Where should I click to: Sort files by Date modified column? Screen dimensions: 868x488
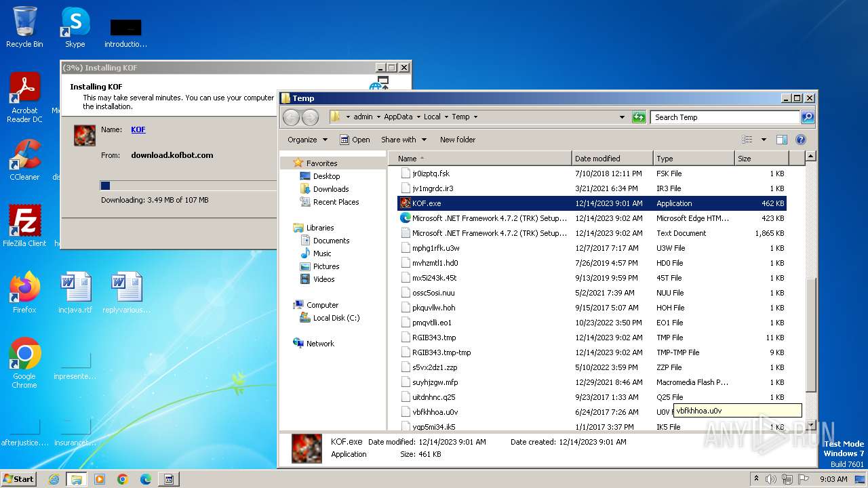tap(612, 159)
